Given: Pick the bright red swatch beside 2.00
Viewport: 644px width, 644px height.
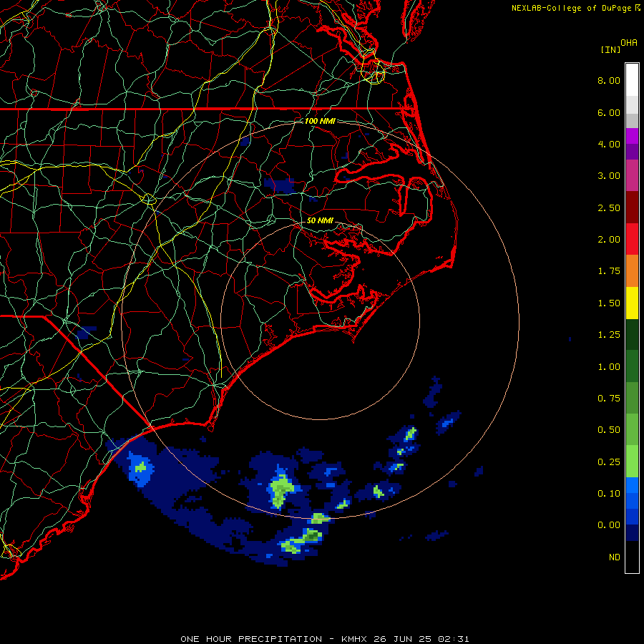Looking at the screenshot, I should point(632,239).
